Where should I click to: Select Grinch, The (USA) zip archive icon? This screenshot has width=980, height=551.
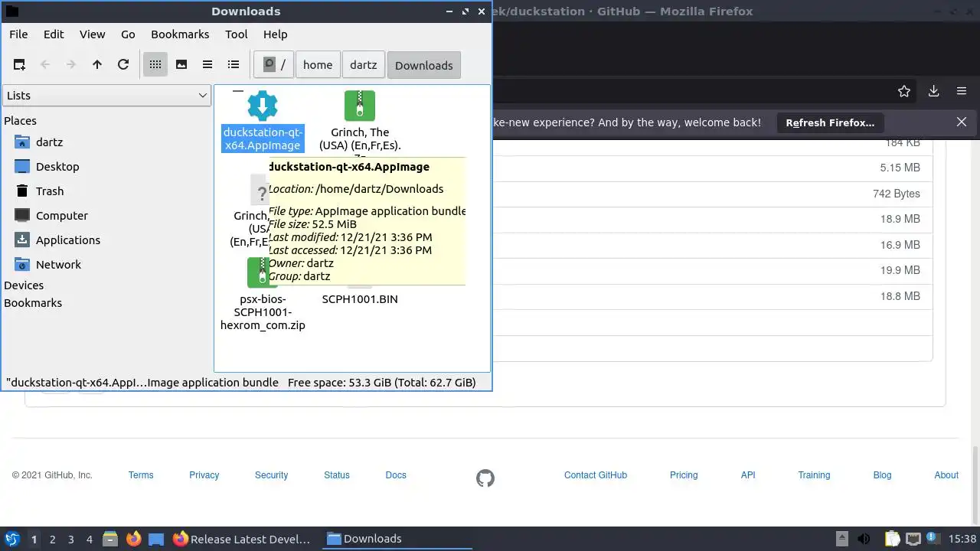(x=360, y=106)
